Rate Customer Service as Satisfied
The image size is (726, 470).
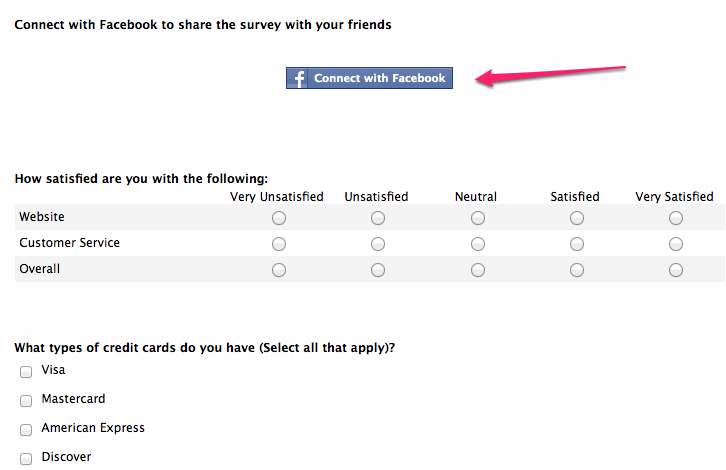click(x=576, y=244)
